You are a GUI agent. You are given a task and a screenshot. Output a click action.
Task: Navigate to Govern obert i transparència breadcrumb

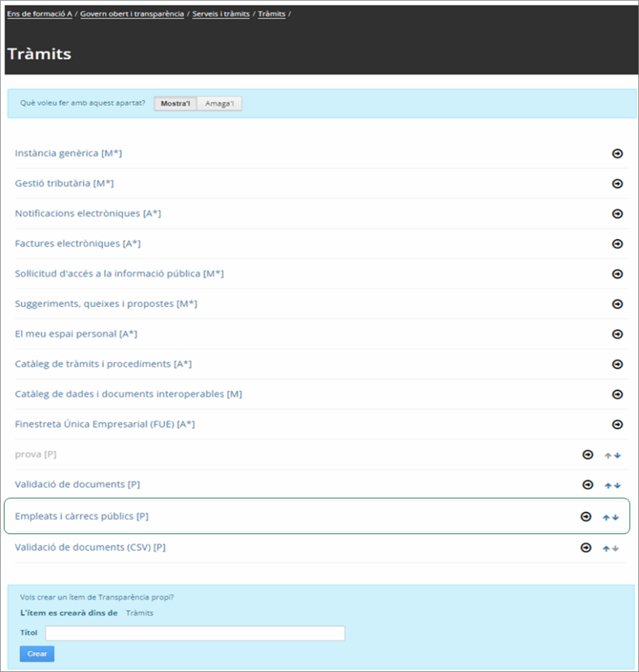point(132,14)
